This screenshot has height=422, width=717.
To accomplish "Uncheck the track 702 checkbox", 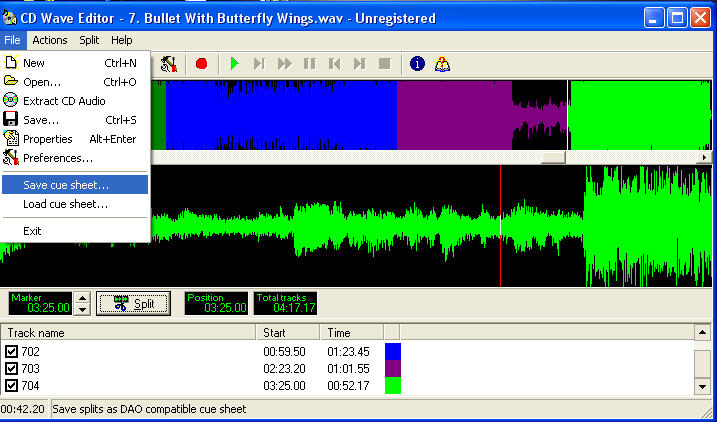I will [11, 352].
